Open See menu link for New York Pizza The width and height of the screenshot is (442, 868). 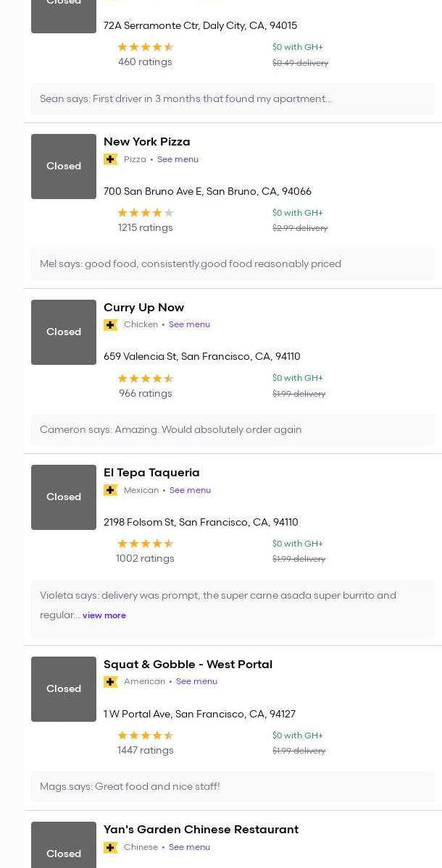coord(178,159)
